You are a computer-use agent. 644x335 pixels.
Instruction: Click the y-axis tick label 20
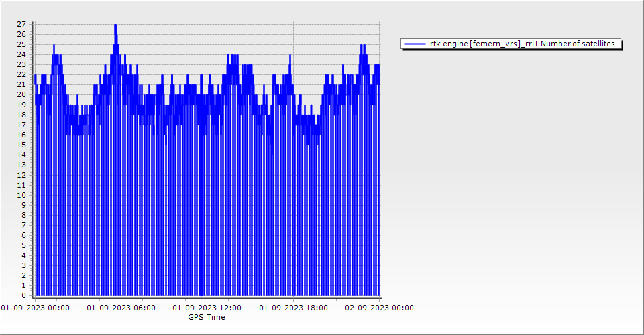coord(21,94)
